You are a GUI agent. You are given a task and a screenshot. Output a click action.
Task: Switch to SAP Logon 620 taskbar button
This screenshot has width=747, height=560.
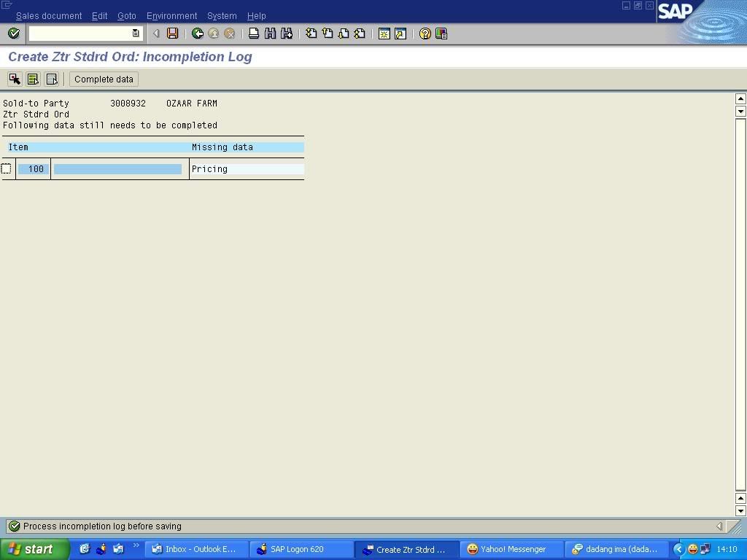coord(296,549)
